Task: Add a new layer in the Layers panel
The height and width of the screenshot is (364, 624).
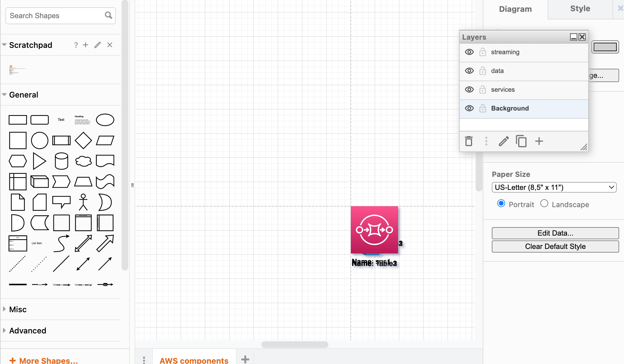Action: click(x=539, y=141)
